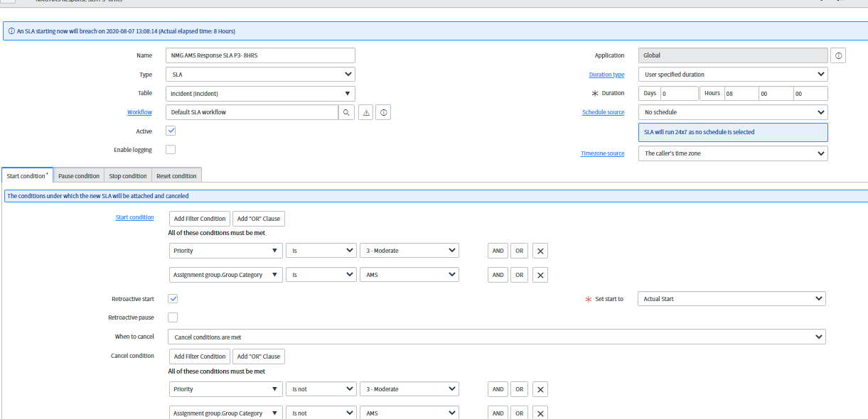Tick the Retroactive pause checkbox
This screenshot has width=868, height=419.
173,317
